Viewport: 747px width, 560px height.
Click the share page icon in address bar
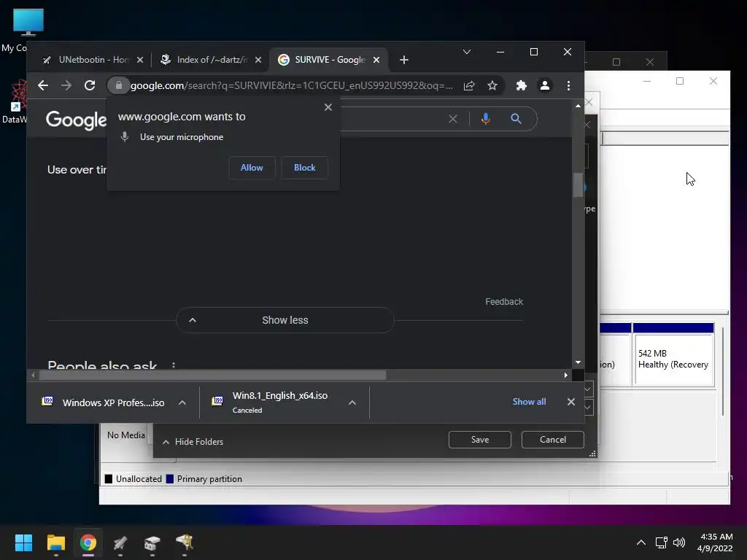[x=469, y=86]
